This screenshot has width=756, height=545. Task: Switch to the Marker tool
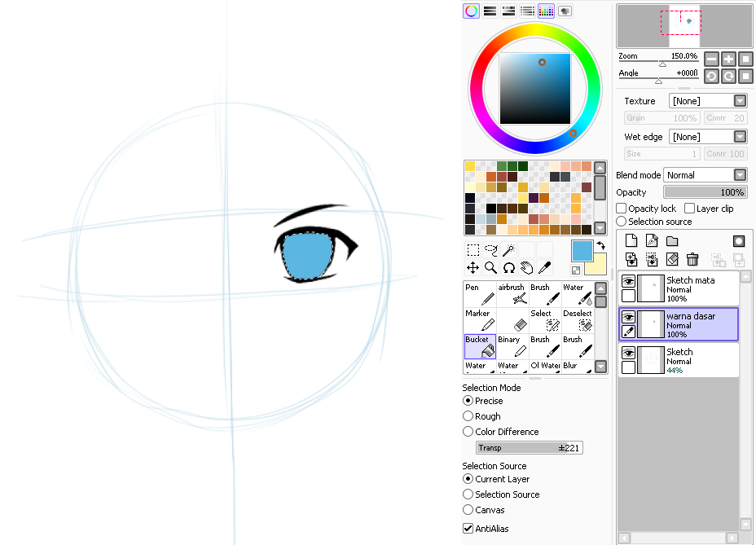point(480,319)
